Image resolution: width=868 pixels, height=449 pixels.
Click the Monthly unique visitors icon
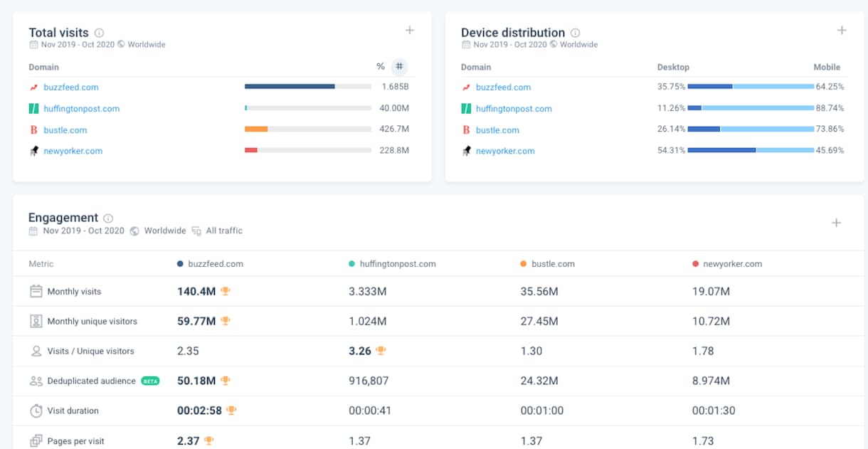tap(36, 321)
